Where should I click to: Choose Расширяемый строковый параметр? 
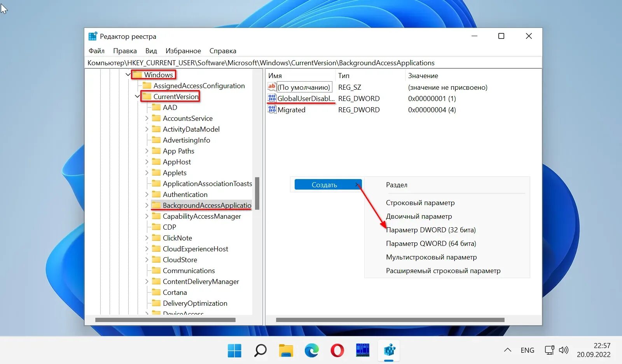click(443, 271)
